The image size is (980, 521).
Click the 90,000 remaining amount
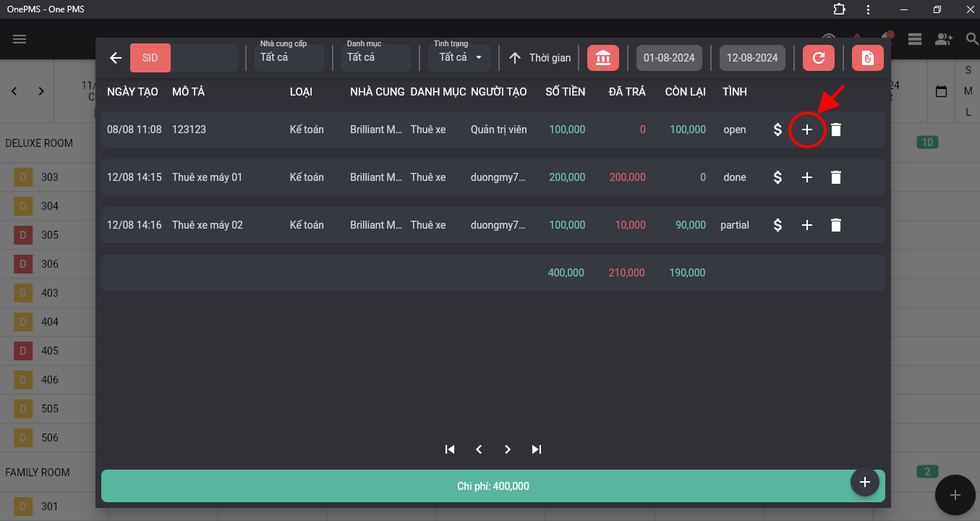(691, 225)
